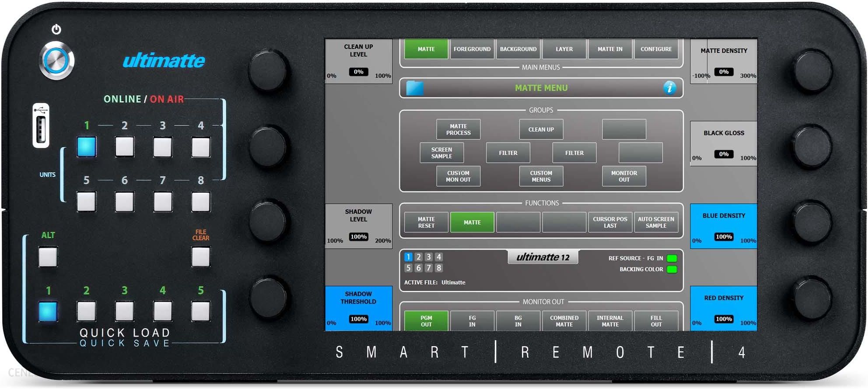Select Units button 4
The height and width of the screenshot is (389, 868).
(x=201, y=146)
